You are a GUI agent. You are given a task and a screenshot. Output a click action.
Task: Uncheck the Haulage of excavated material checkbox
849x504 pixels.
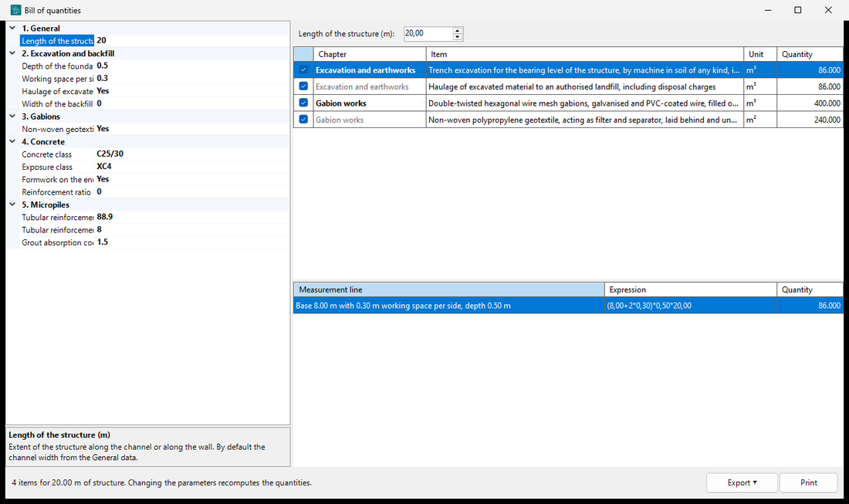(x=303, y=86)
